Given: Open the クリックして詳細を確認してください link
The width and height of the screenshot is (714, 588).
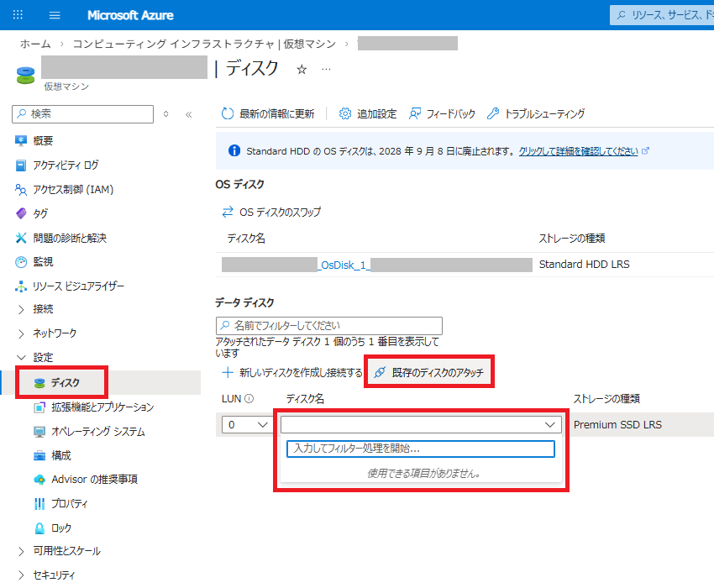Looking at the screenshot, I should (x=578, y=151).
